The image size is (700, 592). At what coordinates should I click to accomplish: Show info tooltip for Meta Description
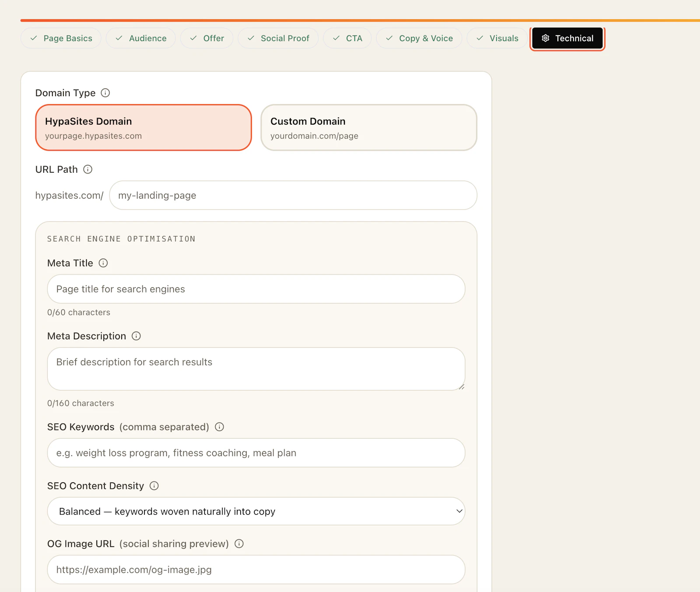pyautogui.click(x=136, y=336)
